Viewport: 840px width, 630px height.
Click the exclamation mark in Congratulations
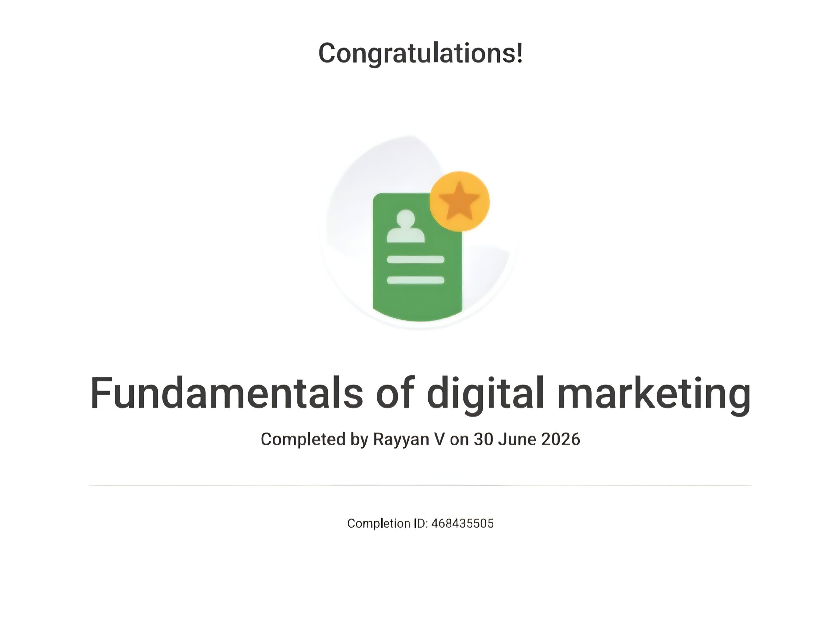pos(520,52)
